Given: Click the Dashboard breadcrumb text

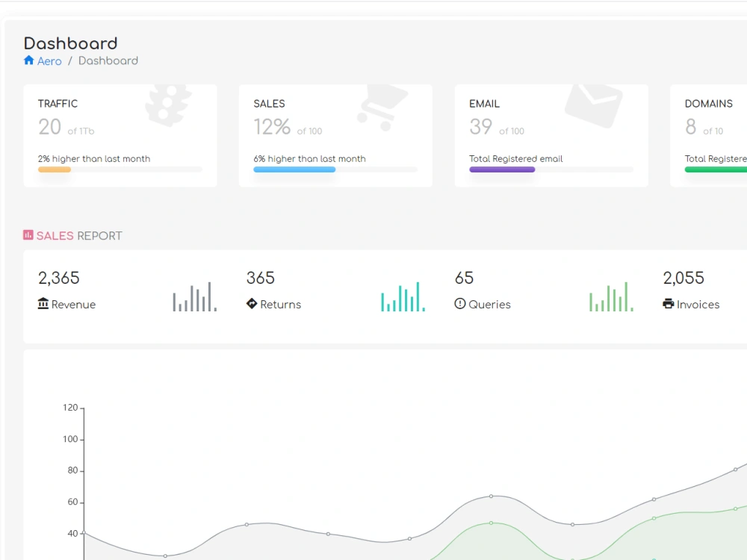Looking at the screenshot, I should (x=108, y=61).
